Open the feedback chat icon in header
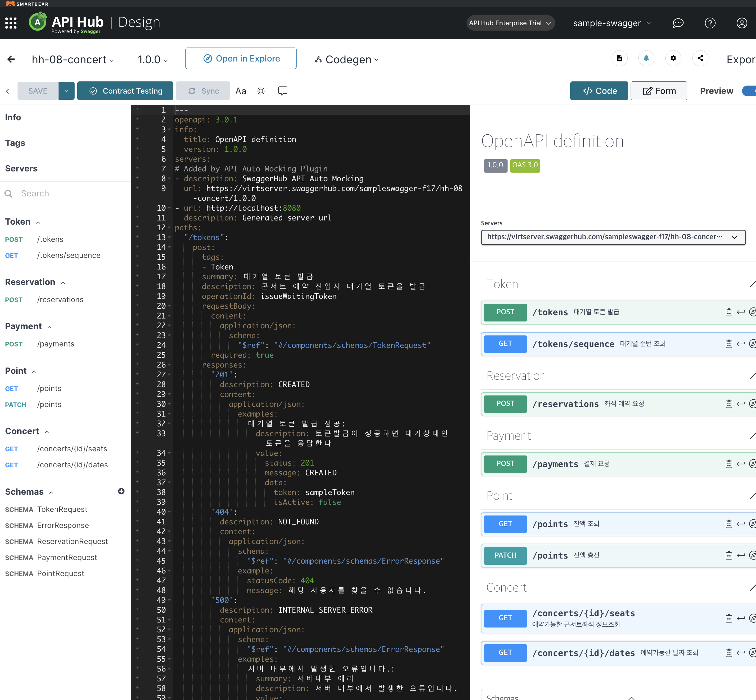This screenshot has width=756, height=700. (678, 23)
